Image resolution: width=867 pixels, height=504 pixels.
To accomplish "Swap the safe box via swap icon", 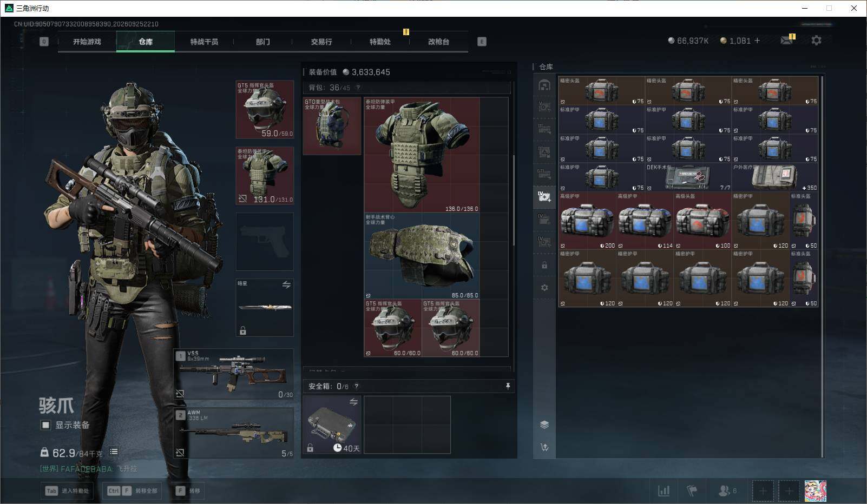I will 353,402.
